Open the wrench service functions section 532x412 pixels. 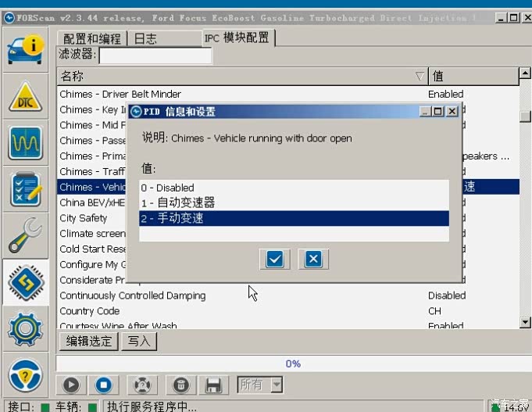25,236
